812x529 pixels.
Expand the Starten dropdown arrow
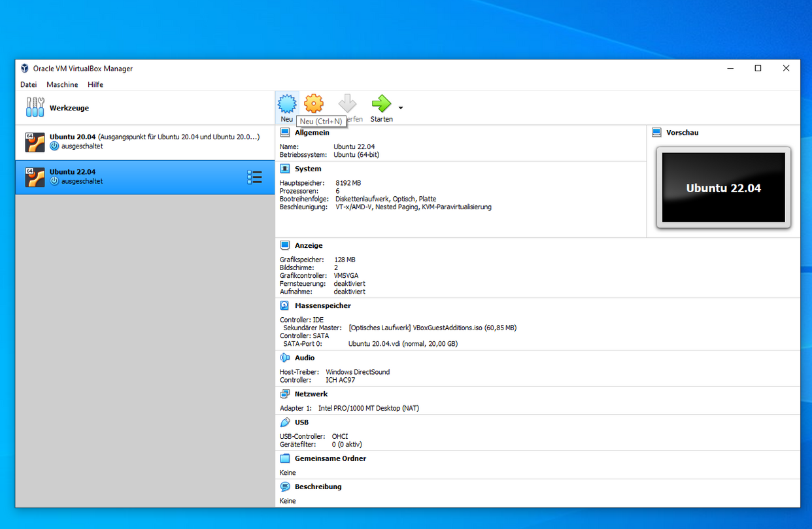[x=401, y=108]
